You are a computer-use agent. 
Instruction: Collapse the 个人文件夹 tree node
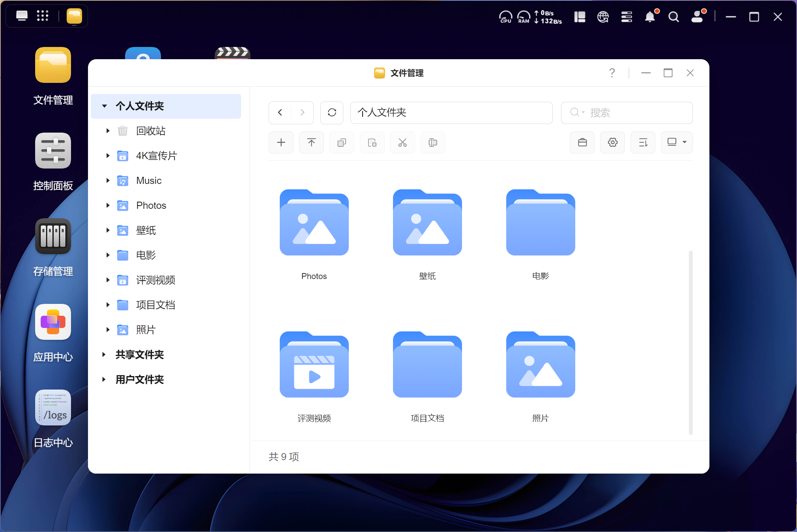pyautogui.click(x=104, y=106)
